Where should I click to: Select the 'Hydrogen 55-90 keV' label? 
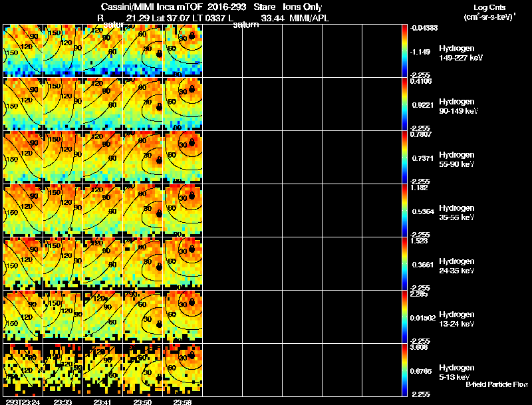(457, 160)
